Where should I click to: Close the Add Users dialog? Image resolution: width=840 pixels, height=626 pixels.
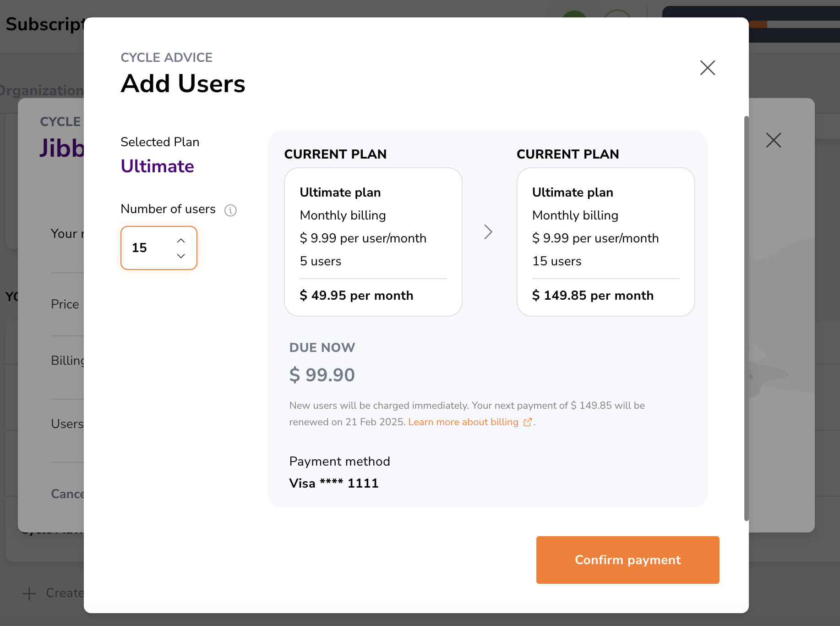click(708, 68)
